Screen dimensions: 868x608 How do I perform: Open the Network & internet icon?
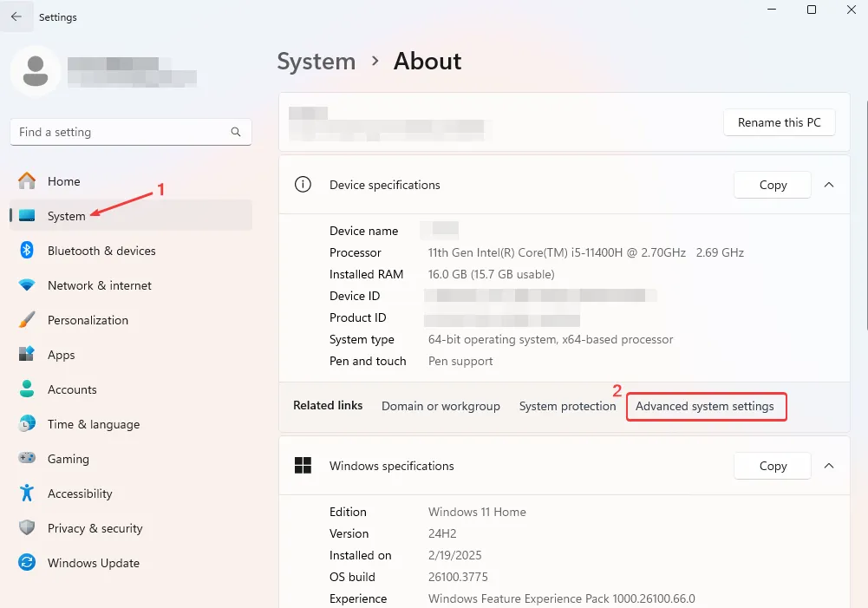coord(27,285)
